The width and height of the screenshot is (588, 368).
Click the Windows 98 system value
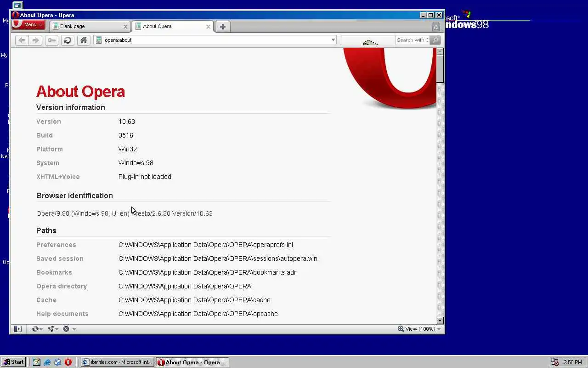(x=136, y=163)
